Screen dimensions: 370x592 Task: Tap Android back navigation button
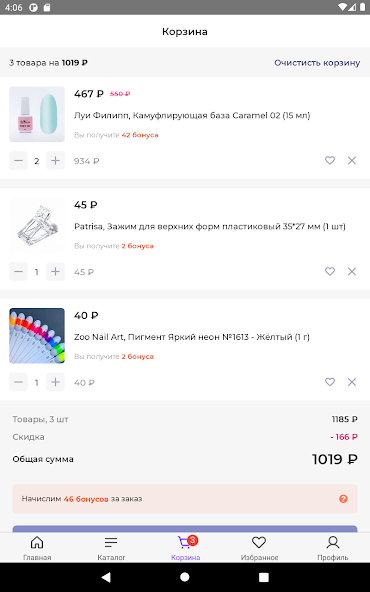pos(106,577)
